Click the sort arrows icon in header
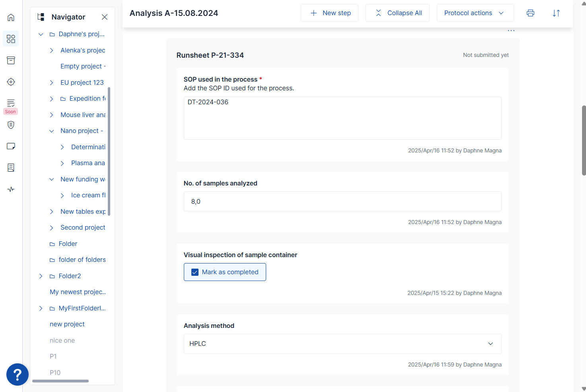The image size is (586, 392). [x=556, y=13]
